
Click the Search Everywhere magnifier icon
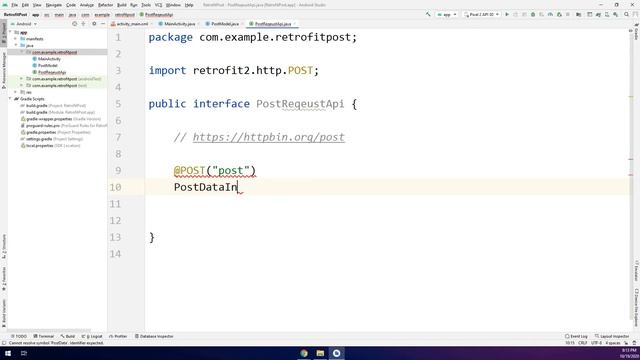(627, 14)
